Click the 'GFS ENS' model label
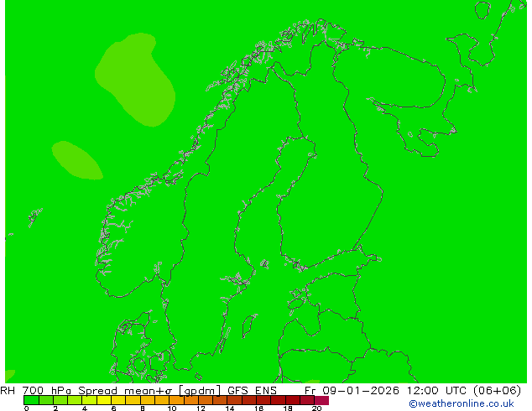Screen dimensions: 532x411 click(252, 390)
